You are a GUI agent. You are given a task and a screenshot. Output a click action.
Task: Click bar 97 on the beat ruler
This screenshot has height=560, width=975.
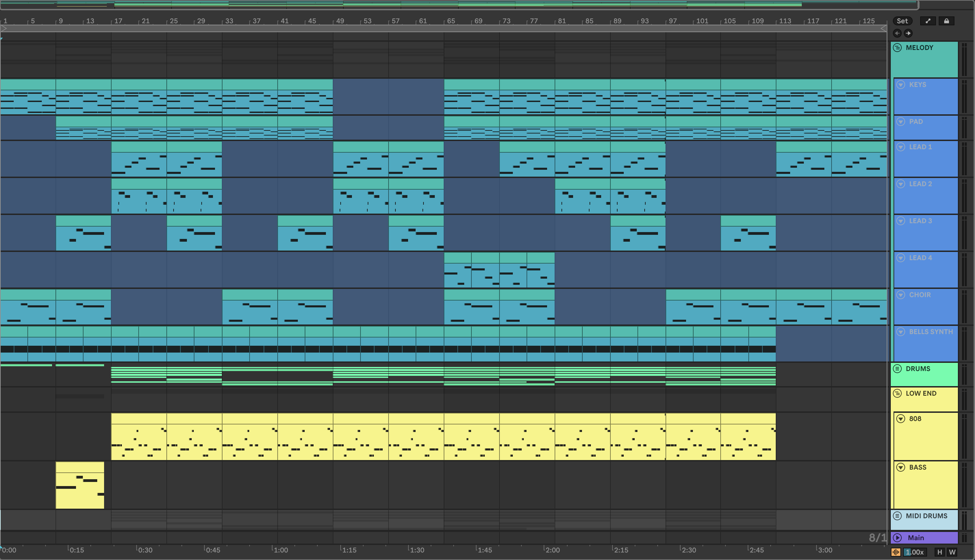(673, 21)
